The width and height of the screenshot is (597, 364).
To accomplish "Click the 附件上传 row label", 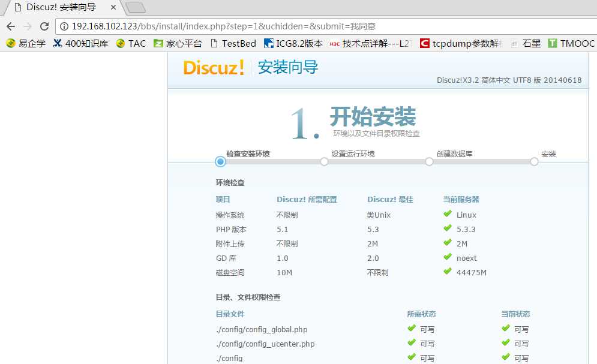I will 230,244.
